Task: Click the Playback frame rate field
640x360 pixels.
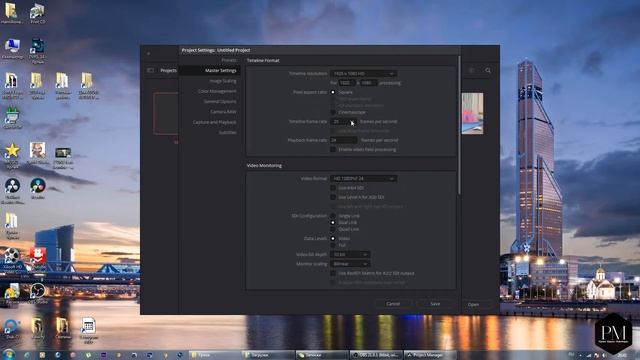Action: click(344, 140)
